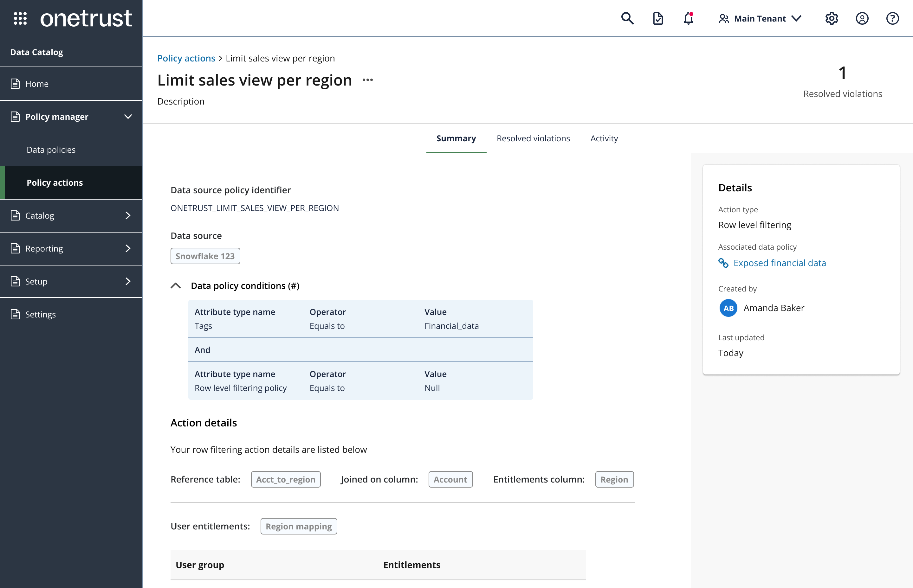Expand the Catalog sidebar section
The width and height of the screenshot is (913, 588).
(x=128, y=215)
